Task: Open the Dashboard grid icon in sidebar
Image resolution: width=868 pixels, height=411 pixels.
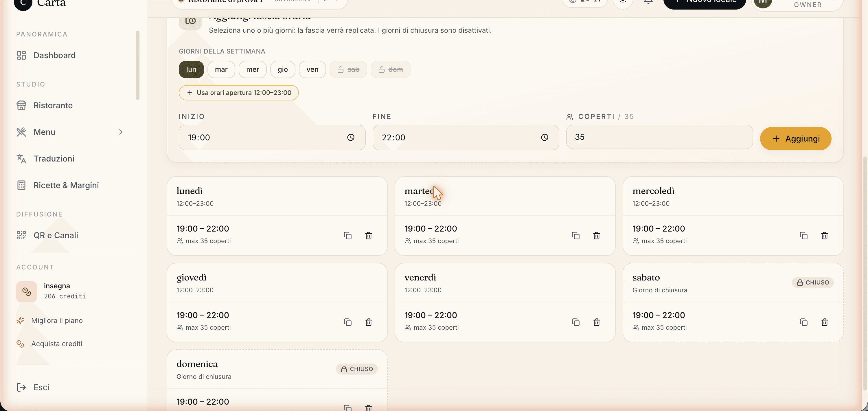Action: (21, 55)
